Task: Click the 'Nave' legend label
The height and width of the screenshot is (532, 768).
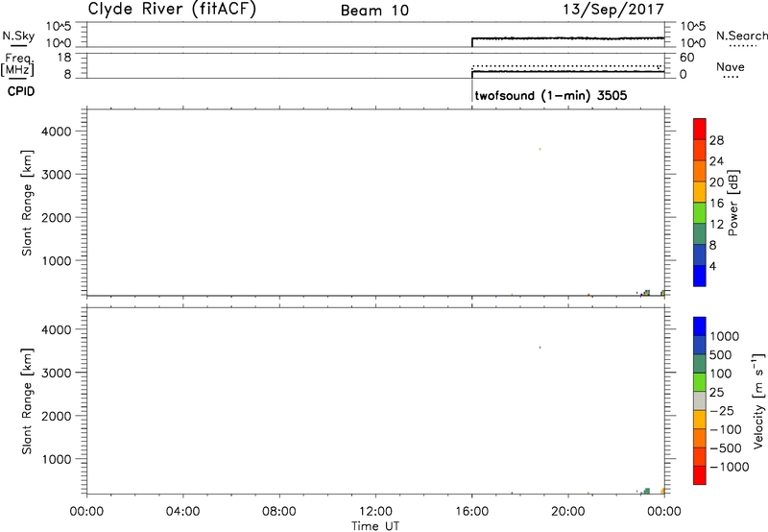Action: point(731,67)
